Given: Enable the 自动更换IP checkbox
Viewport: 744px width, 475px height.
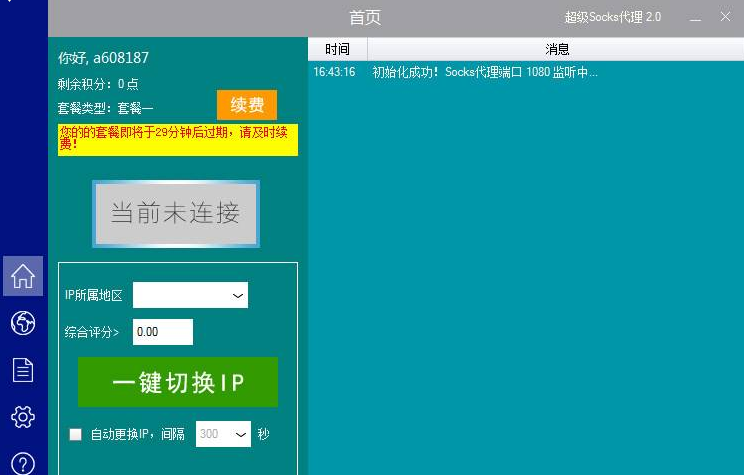Looking at the screenshot, I should 75,434.
